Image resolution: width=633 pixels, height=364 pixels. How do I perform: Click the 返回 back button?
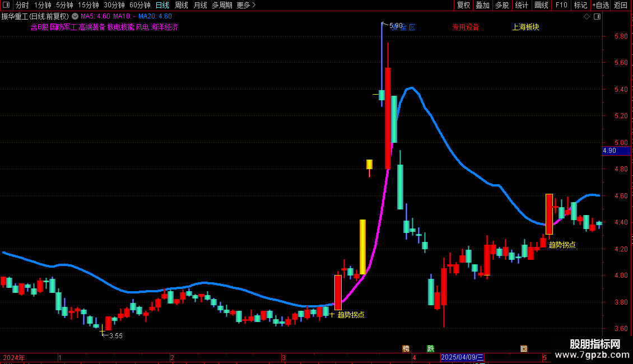(x=621, y=5)
